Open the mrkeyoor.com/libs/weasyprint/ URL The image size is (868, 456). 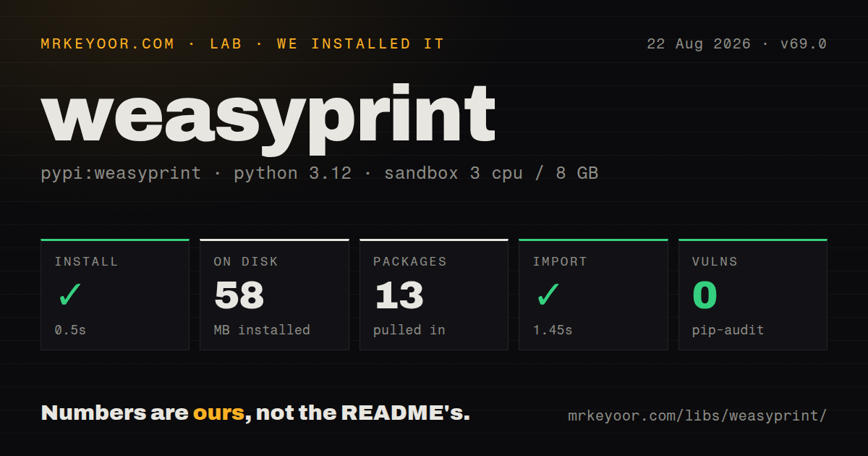tap(697, 416)
